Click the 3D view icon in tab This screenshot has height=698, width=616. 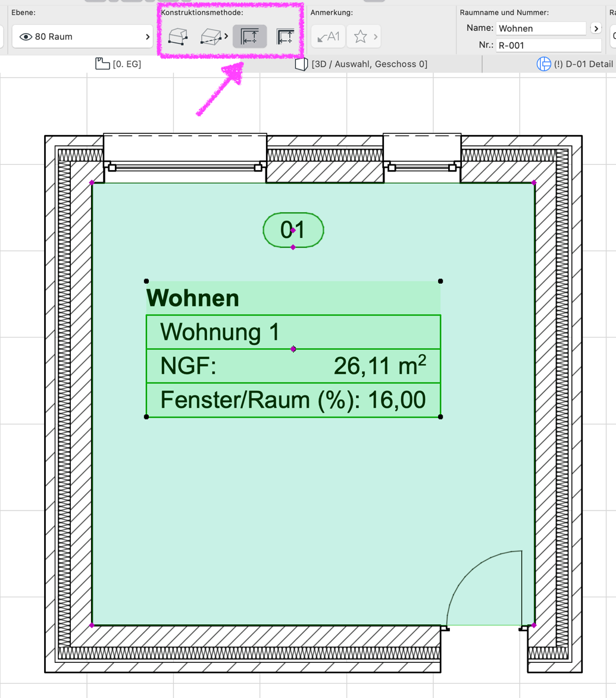301,64
